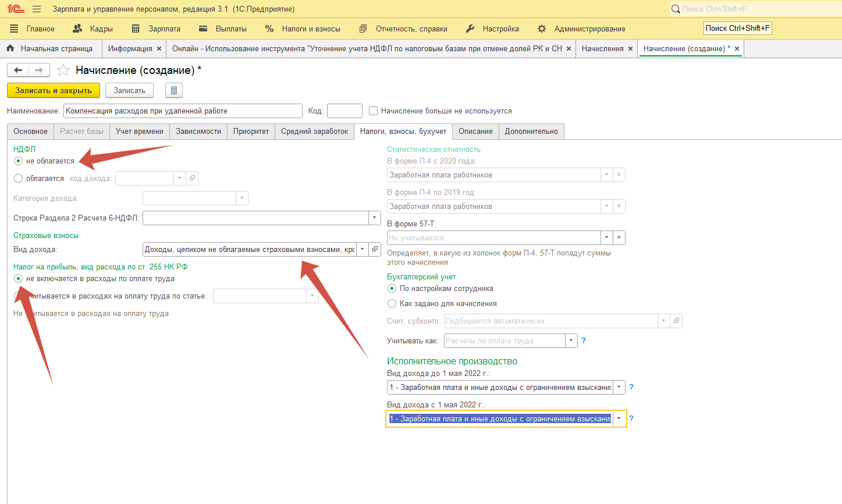This screenshot has height=504, width=842.
Task: Select Как задано для начисления option
Action: [392, 303]
